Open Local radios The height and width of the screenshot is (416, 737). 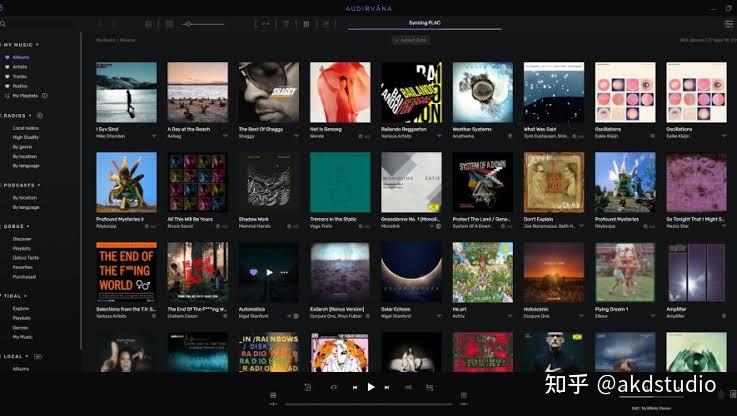[25, 128]
